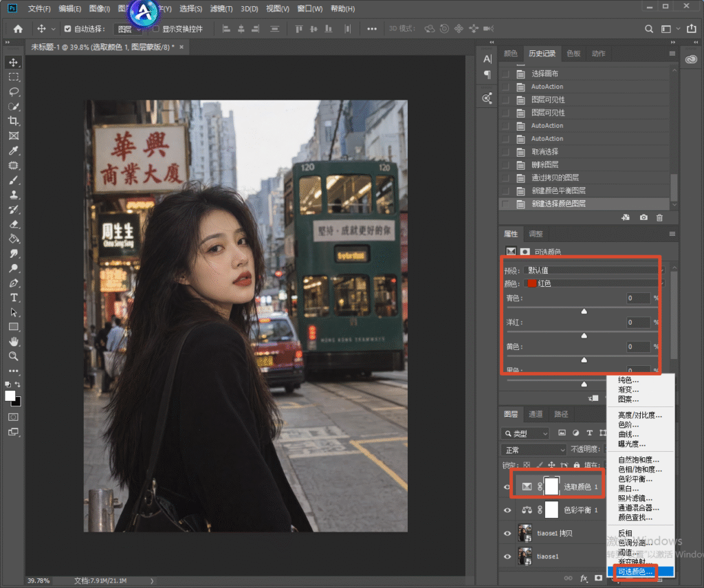This screenshot has height=588, width=704.
Task: Select the Path Selection tool
Action: [x=14, y=312]
